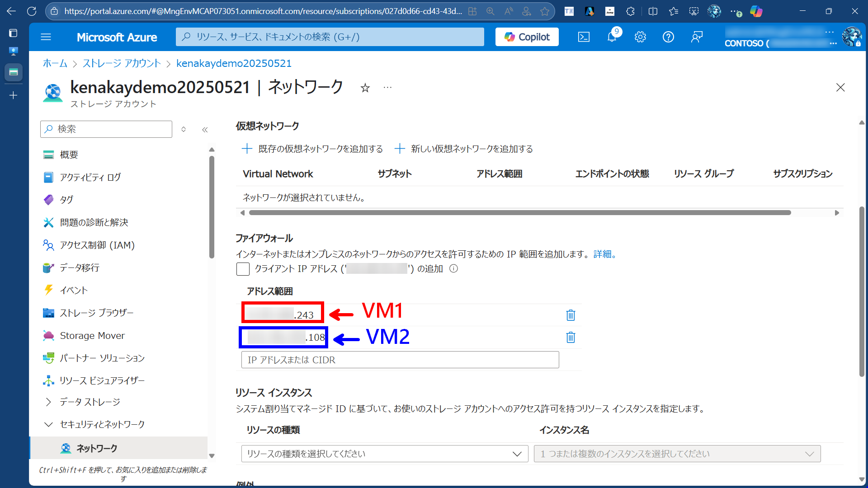
Task: Open Access control (IAM) item
Action: click(97, 245)
